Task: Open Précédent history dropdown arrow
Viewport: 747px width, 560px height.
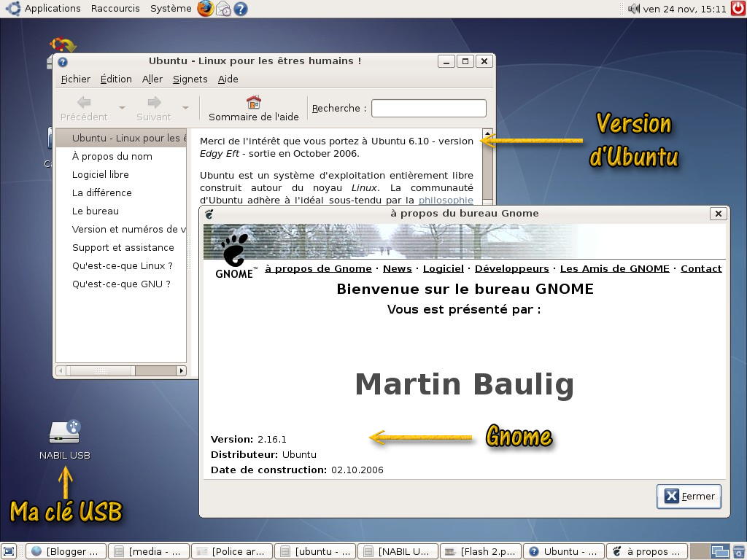Action: [x=122, y=108]
